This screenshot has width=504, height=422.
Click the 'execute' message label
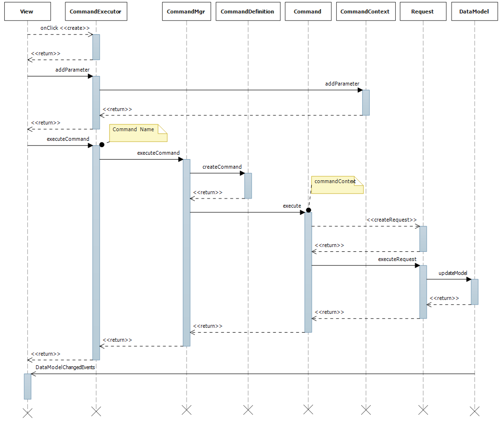tap(292, 206)
